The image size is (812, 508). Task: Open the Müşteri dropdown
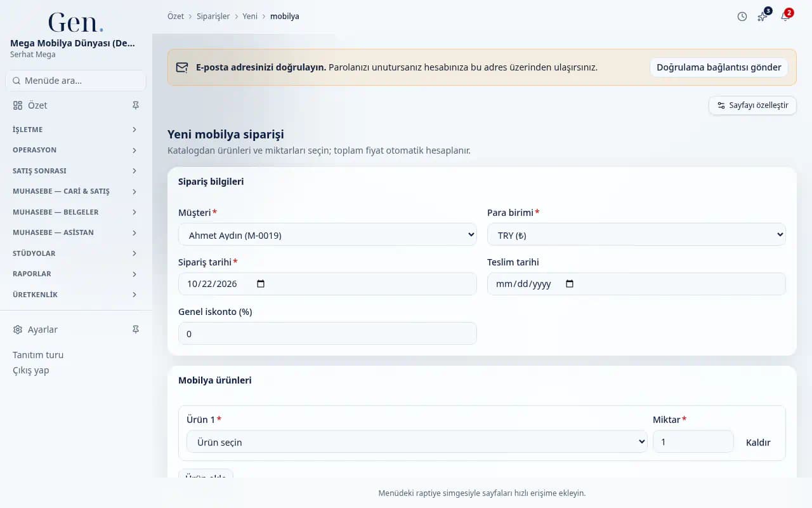coord(327,234)
